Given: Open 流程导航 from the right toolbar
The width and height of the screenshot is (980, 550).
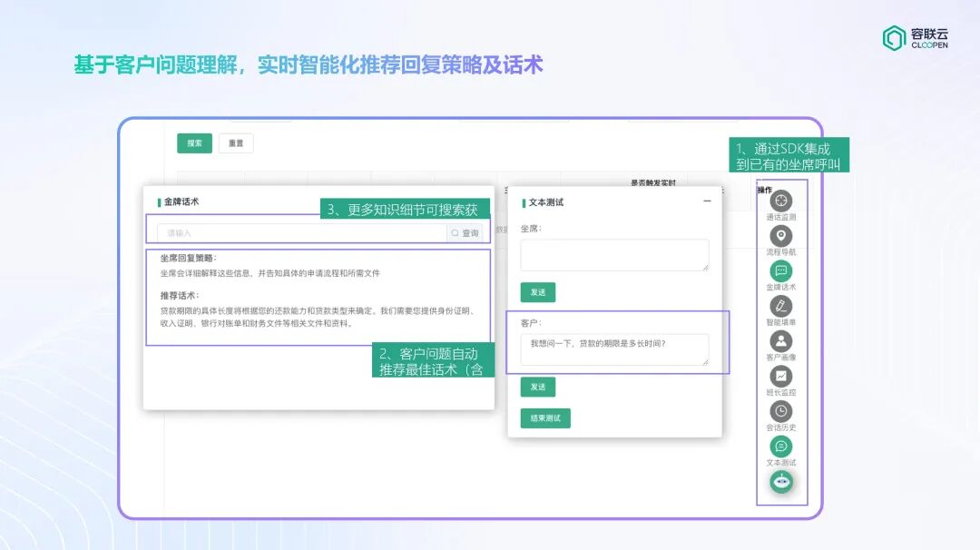Looking at the screenshot, I should coord(781,235).
